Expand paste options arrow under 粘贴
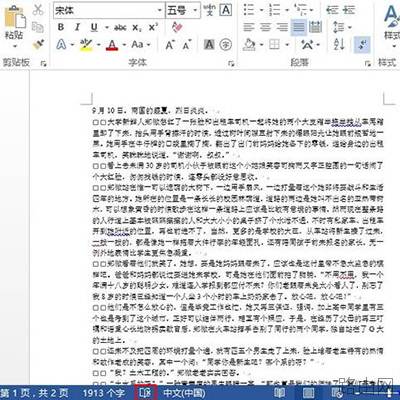Image resolution: width=400 pixels, height=400 pixels. point(14,46)
